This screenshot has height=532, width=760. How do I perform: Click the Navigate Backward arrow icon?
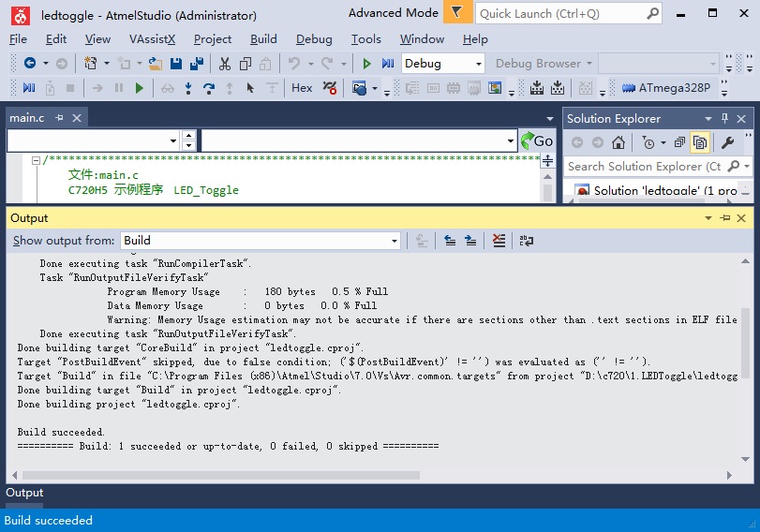click(30, 63)
